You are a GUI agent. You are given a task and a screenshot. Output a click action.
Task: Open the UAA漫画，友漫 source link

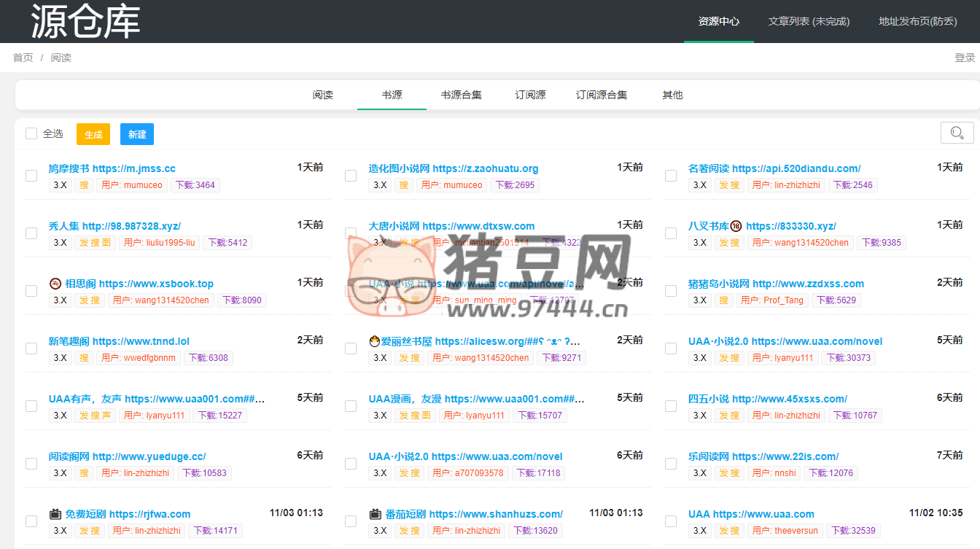click(477, 399)
